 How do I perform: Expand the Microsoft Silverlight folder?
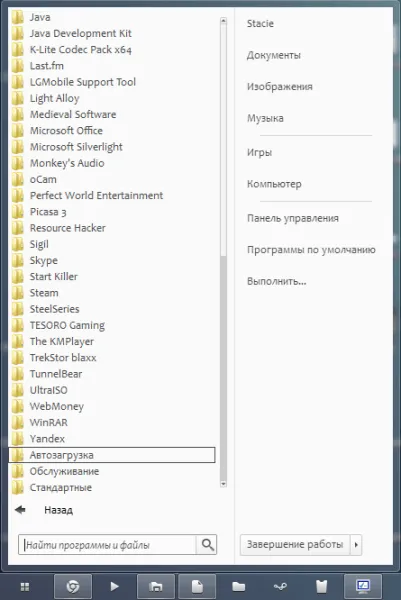pos(112,147)
